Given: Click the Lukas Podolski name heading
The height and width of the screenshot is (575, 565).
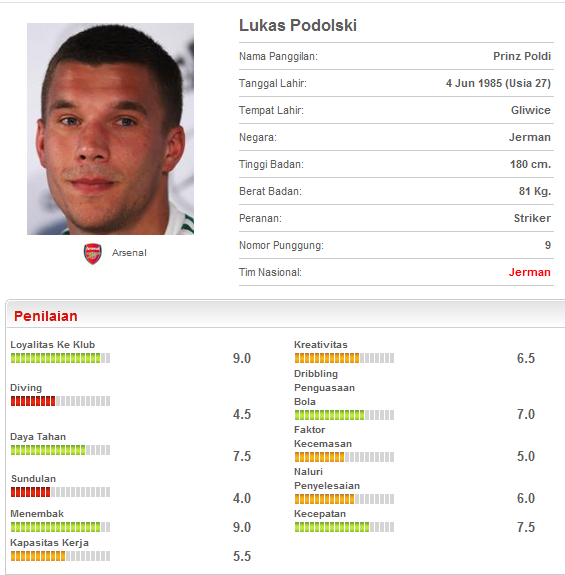Looking at the screenshot, I should tap(298, 25).
